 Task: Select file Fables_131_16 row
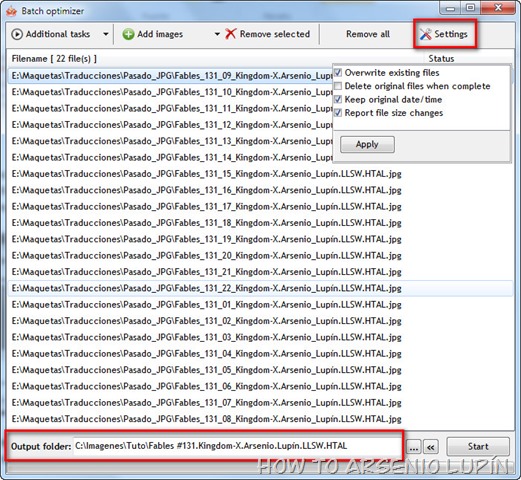(x=260, y=190)
